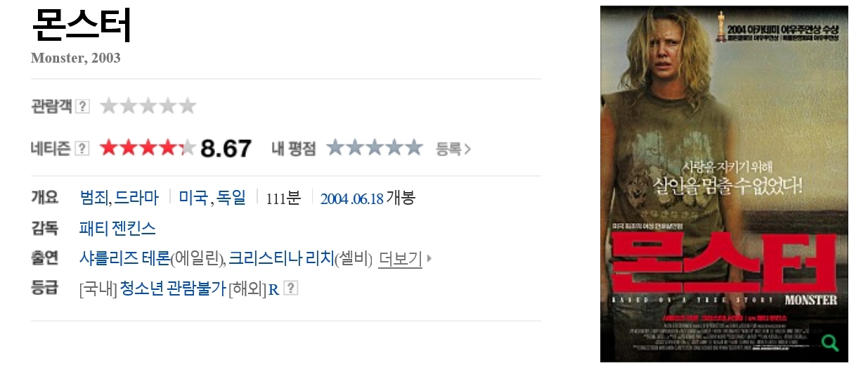
Task: Click the help icon beside 네티즌
Action: click(82, 148)
